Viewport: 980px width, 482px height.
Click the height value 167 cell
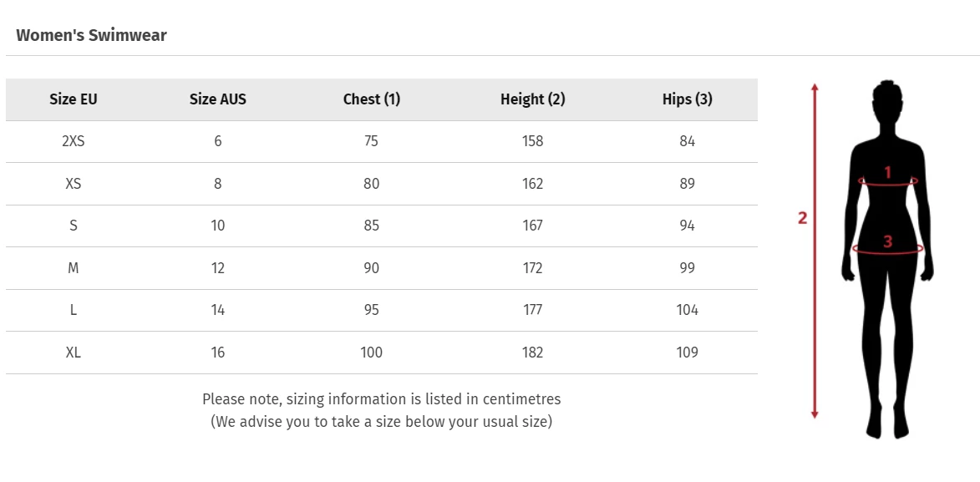(x=532, y=226)
